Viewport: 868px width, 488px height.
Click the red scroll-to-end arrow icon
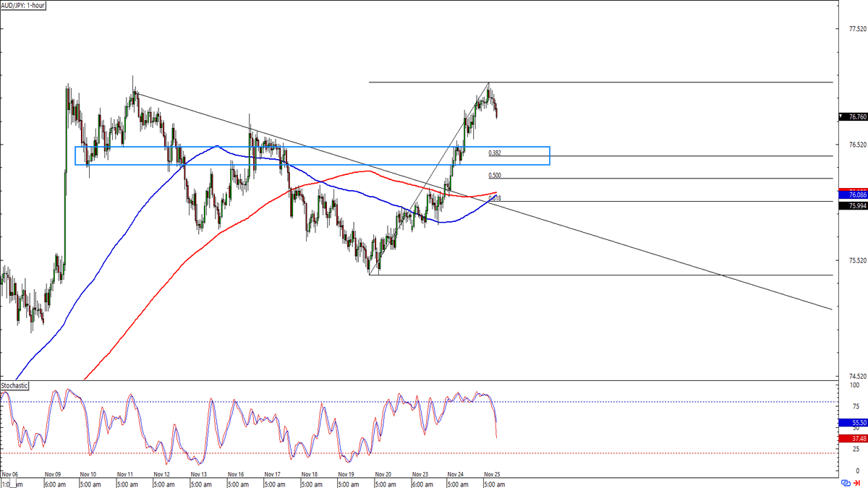857,483
